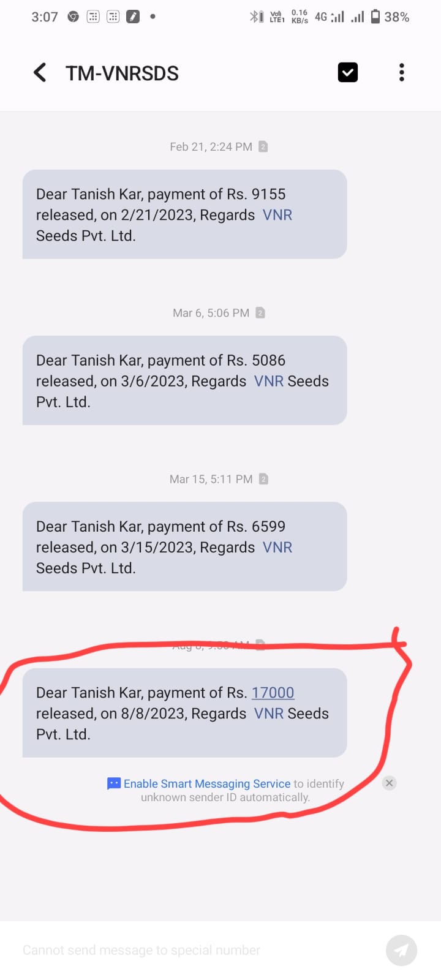The height and width of the screenshot is (980, 441).
Task: Tap the VNR link in the Rs. 9155 message
Action: 277,215
